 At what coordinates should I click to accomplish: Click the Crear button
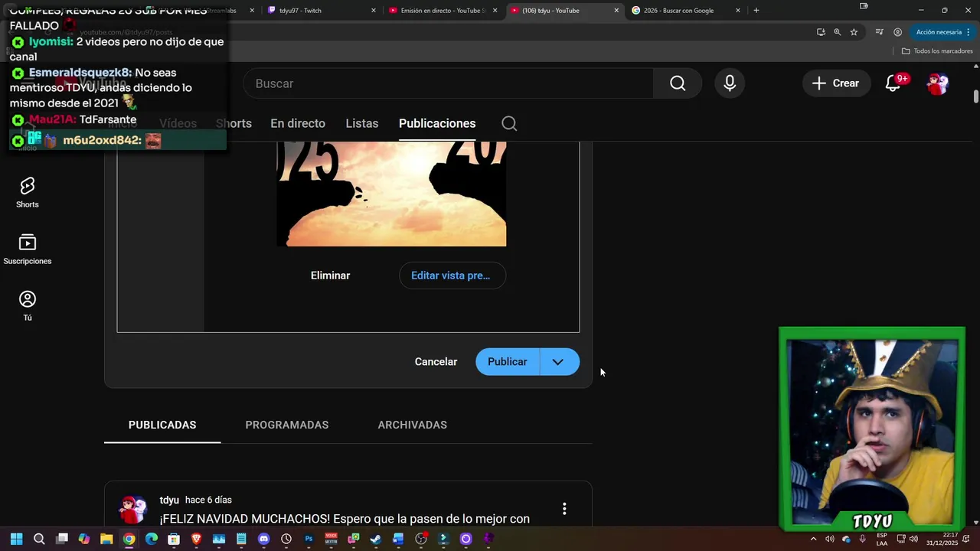(x=836, y=83)
